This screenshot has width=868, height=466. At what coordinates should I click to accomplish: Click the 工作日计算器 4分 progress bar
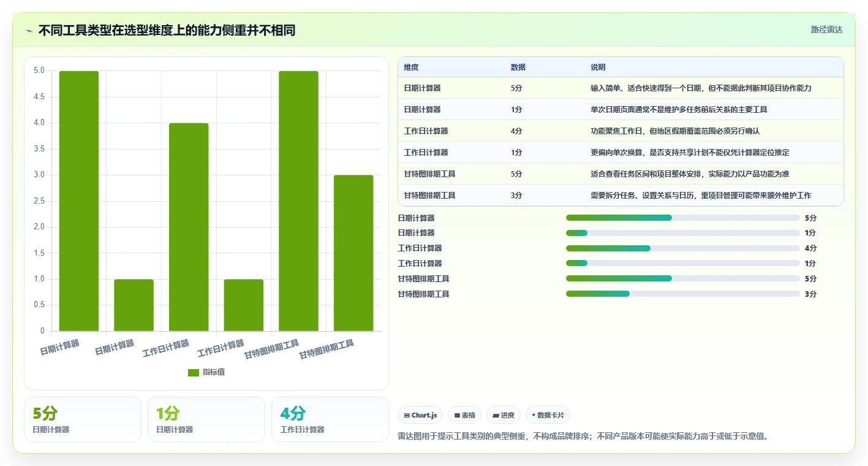pyautogui.click(x=683, y=248)
